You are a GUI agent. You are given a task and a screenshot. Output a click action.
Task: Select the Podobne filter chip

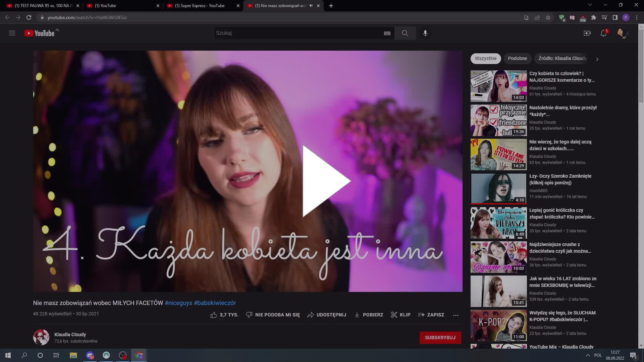(517, 58)
